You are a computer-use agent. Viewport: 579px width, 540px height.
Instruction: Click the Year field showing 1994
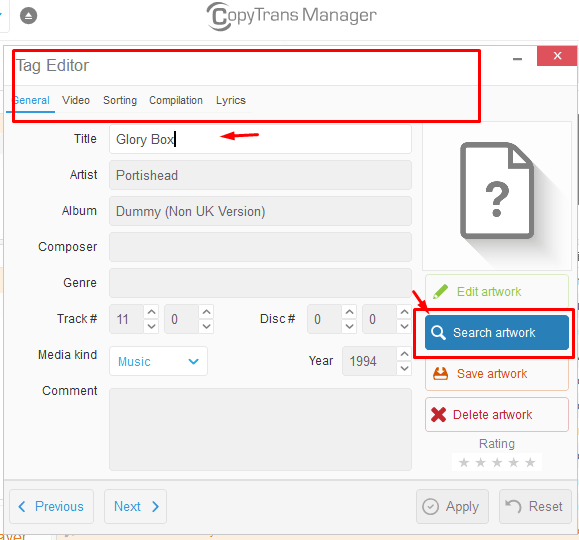click(x=370, y=361)
